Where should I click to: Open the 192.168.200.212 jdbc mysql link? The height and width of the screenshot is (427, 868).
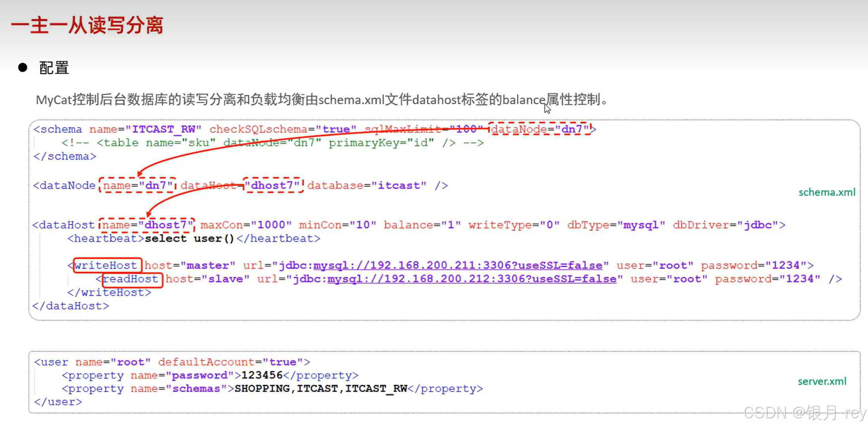[472, 279]
